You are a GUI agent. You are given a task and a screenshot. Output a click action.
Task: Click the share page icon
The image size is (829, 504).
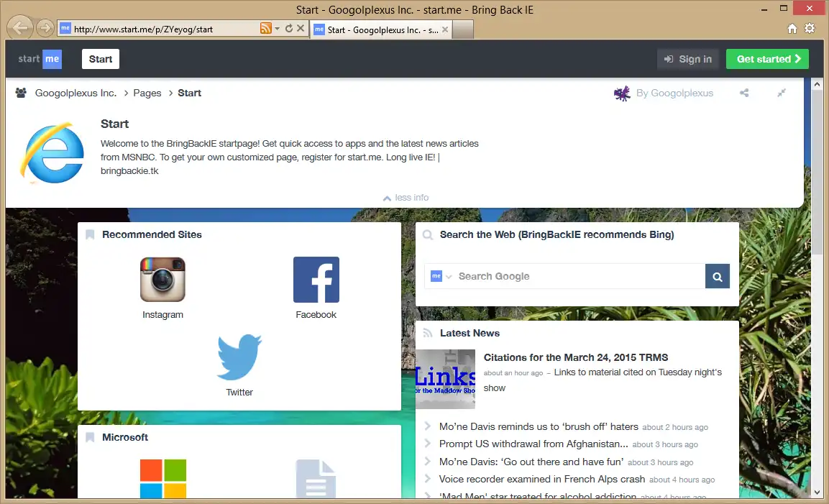pyautogui.click(x=744, y=93)
